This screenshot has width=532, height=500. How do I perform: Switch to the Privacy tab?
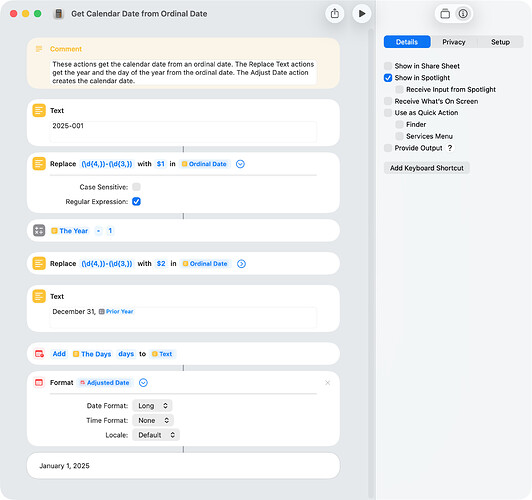(454, 42)
